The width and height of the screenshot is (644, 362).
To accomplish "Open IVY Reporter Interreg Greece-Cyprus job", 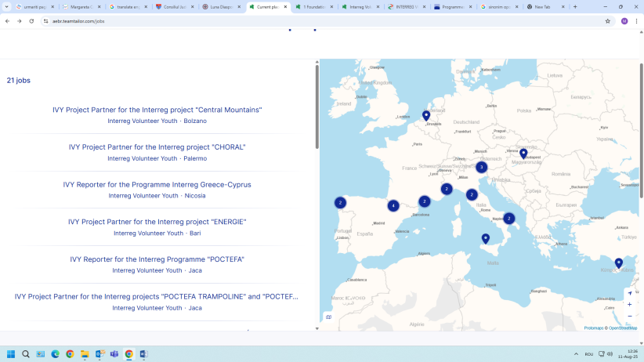I will pos(157,185).
